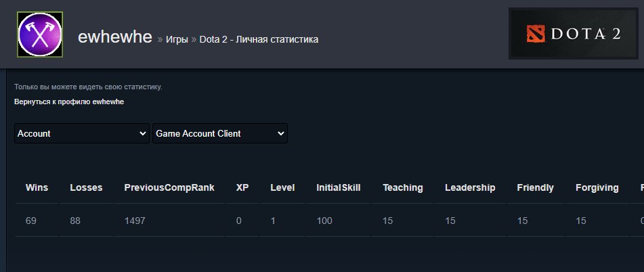
Task: Select the Wins value 69
Action: [x=30, y=221]
